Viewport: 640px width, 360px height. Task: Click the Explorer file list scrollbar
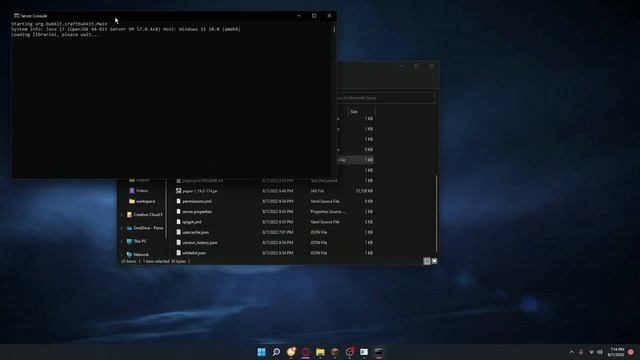pyautogui.click(x=436, y=213)
